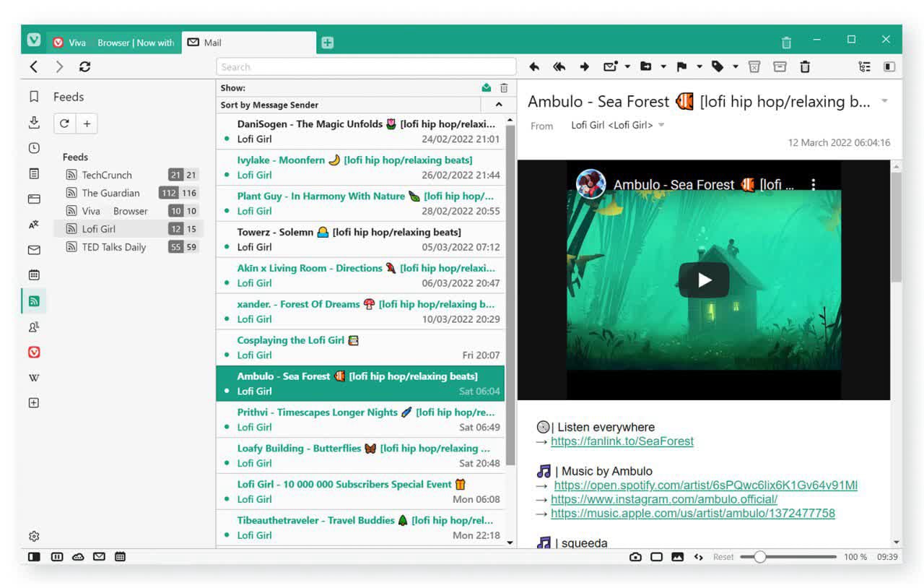The width and height of the screenshot is (924, 588).
Task: Open the fanlink.to/SeaForest link
Action: click(622, 441)
